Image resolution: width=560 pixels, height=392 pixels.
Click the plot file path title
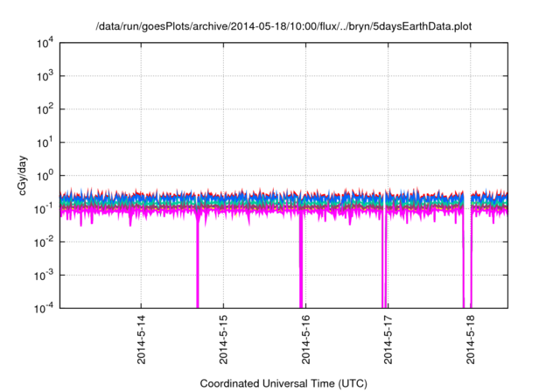283,26
